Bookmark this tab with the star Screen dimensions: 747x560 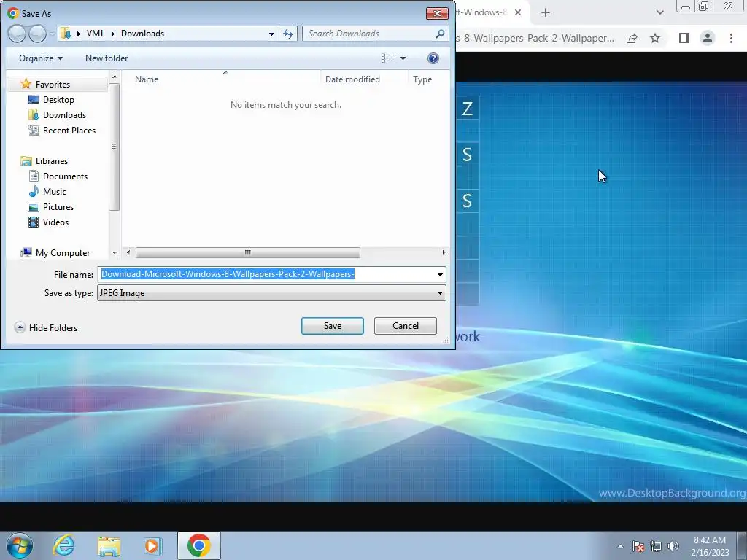coord(655,38)
